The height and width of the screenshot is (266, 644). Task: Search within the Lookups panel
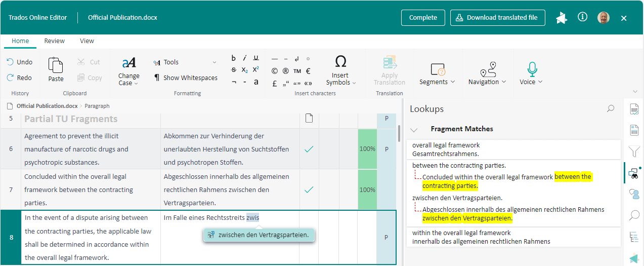point(611,108)
